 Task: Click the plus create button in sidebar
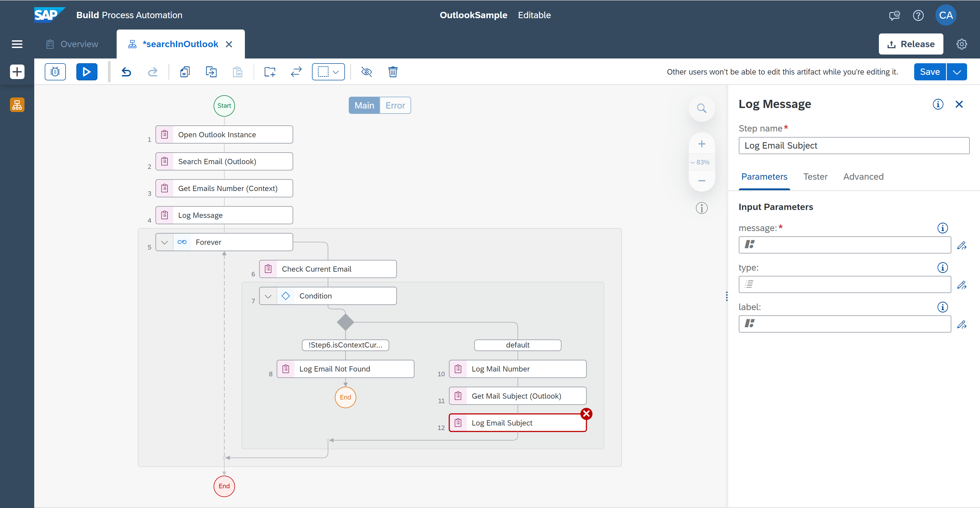pos(17,72)
